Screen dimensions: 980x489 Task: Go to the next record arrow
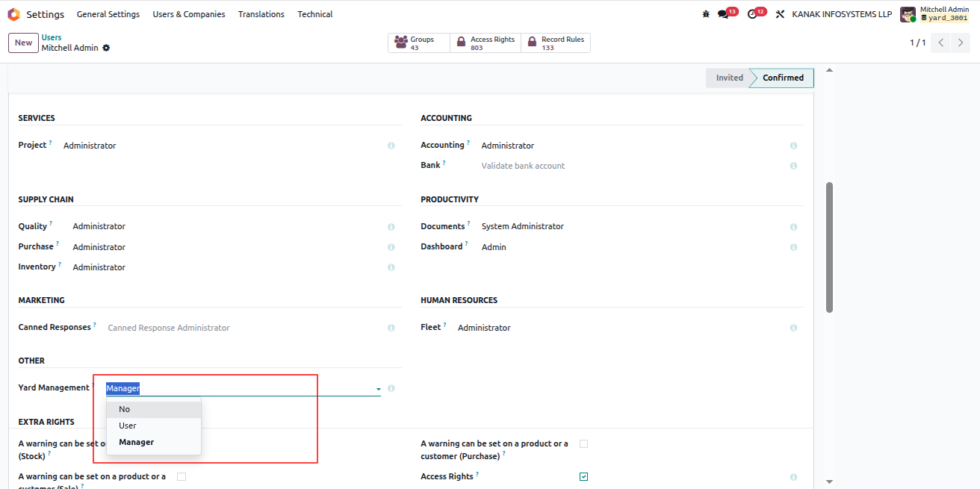961,43
